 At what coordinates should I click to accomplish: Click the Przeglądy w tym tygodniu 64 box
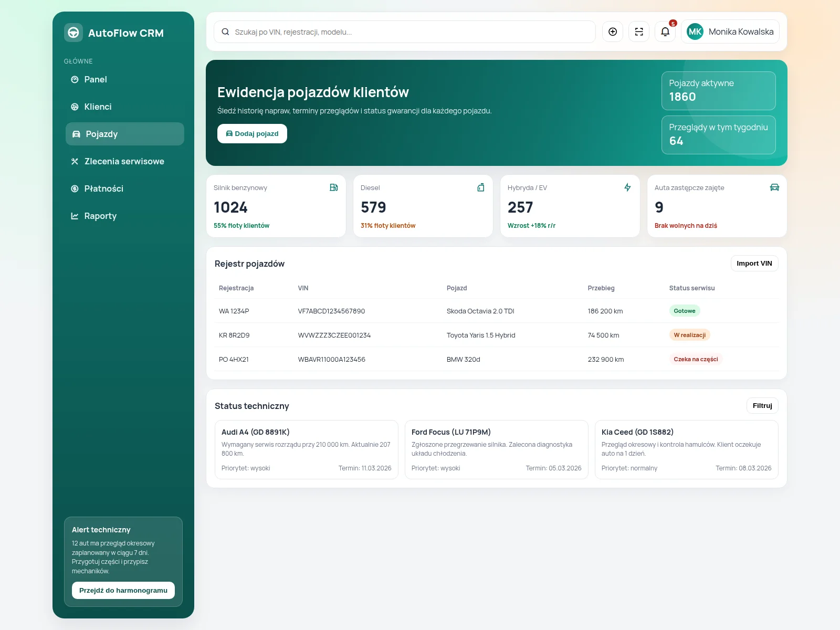coord(719,135)
